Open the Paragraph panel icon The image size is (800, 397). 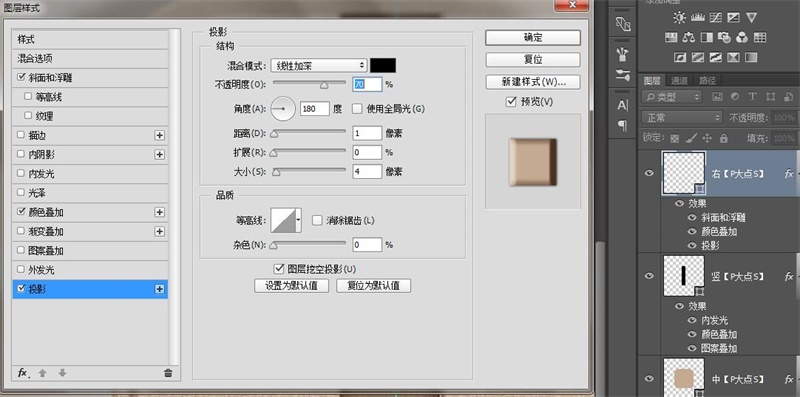coord(622,126)
